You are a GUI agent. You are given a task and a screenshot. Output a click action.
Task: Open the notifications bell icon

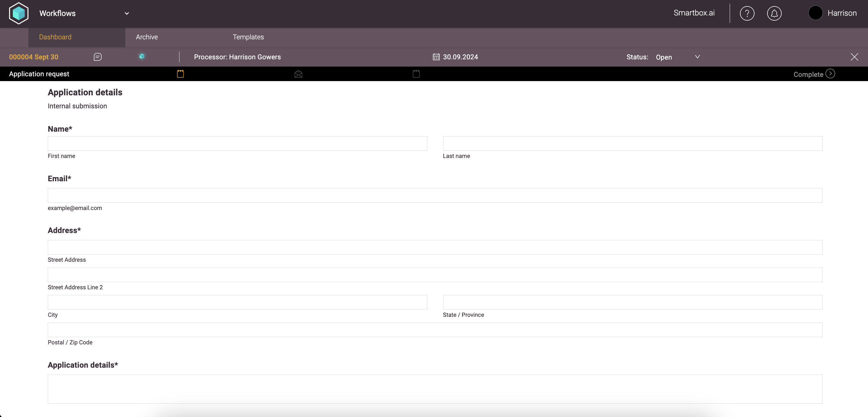[774, 14]
